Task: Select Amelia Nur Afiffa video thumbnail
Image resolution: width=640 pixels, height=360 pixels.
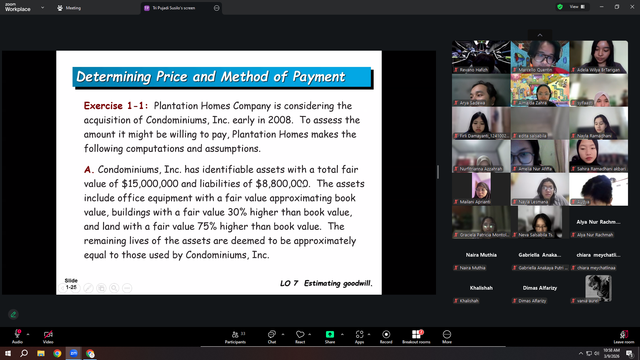Action: click(540, 156)
